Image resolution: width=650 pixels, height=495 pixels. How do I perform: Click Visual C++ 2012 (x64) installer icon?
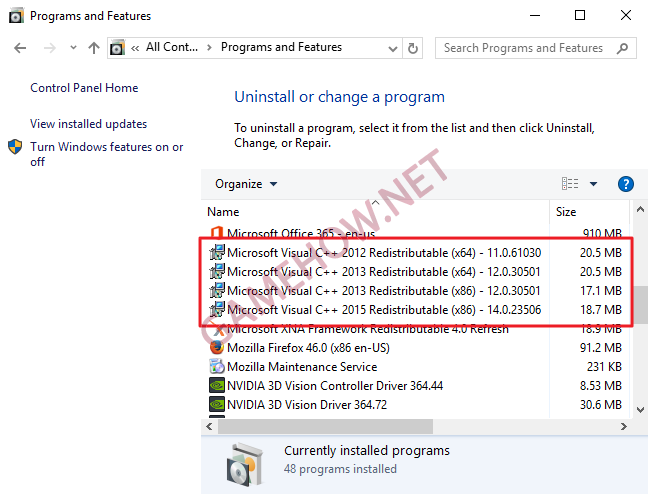click(x=217, y=252)
